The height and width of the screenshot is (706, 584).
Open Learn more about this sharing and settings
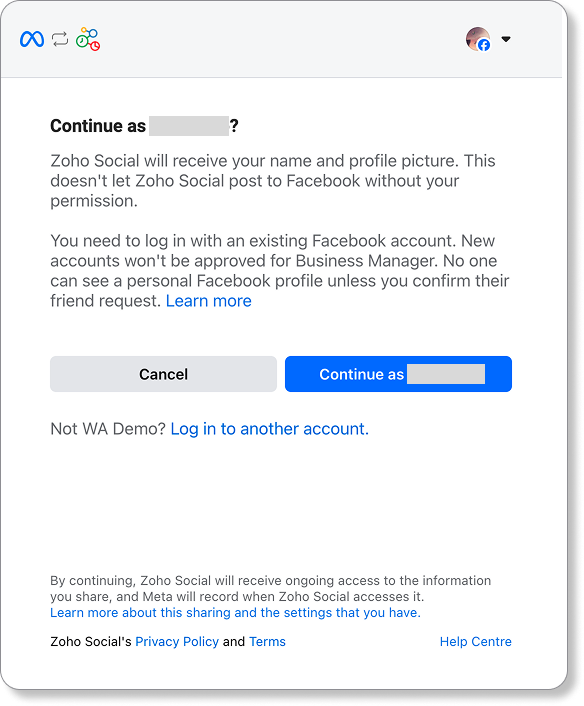click(235, 613)
